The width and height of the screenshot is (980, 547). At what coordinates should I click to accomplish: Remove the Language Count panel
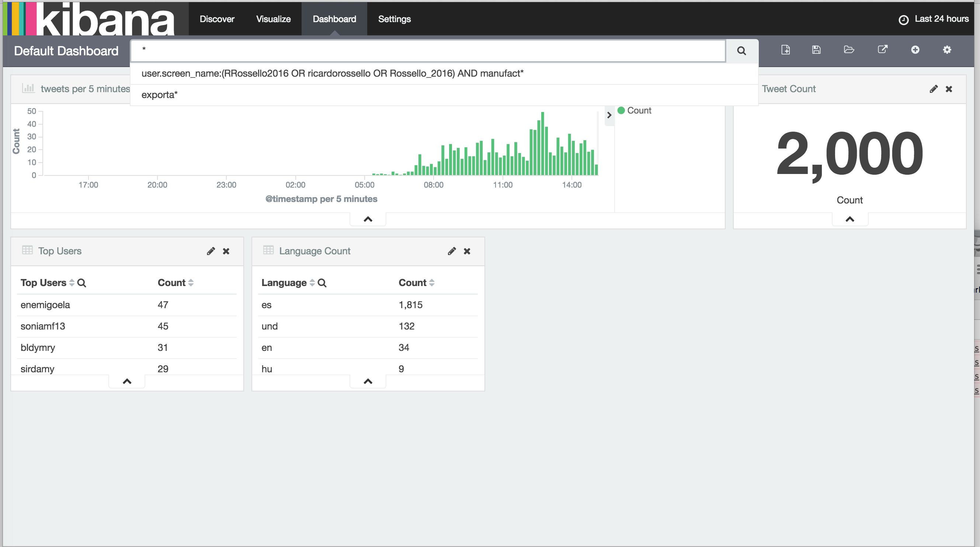point(467,251)
